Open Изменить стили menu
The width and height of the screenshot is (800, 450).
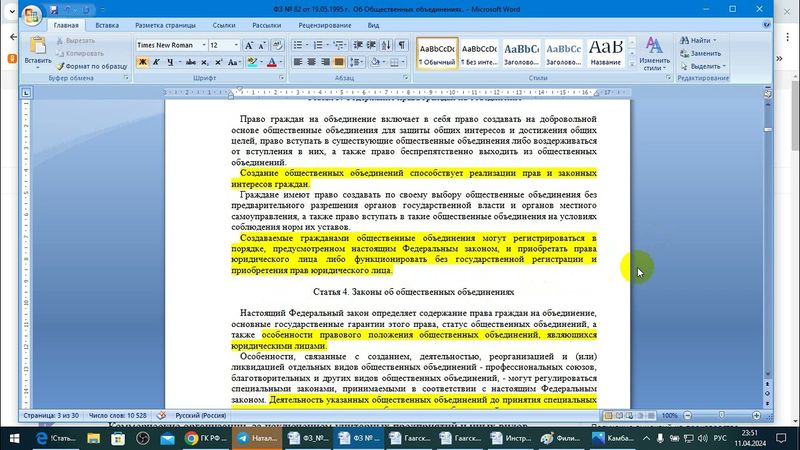tap(654, 53)
